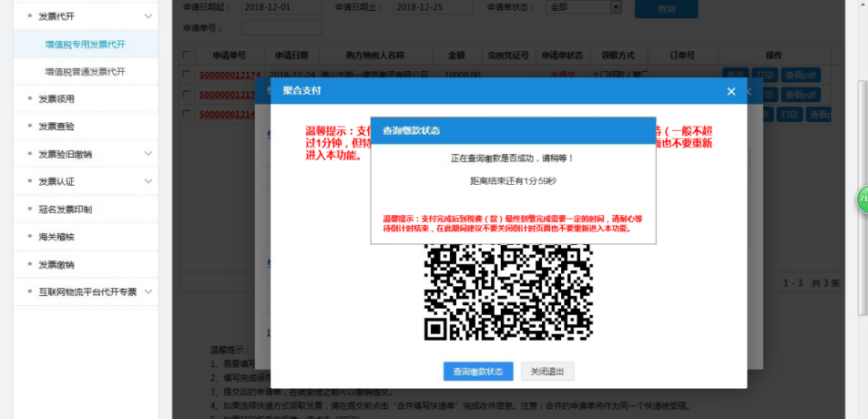Viewport: 868px width, 419px height.
Task: Select 发票领用 menu item
Action: point(56,99)
